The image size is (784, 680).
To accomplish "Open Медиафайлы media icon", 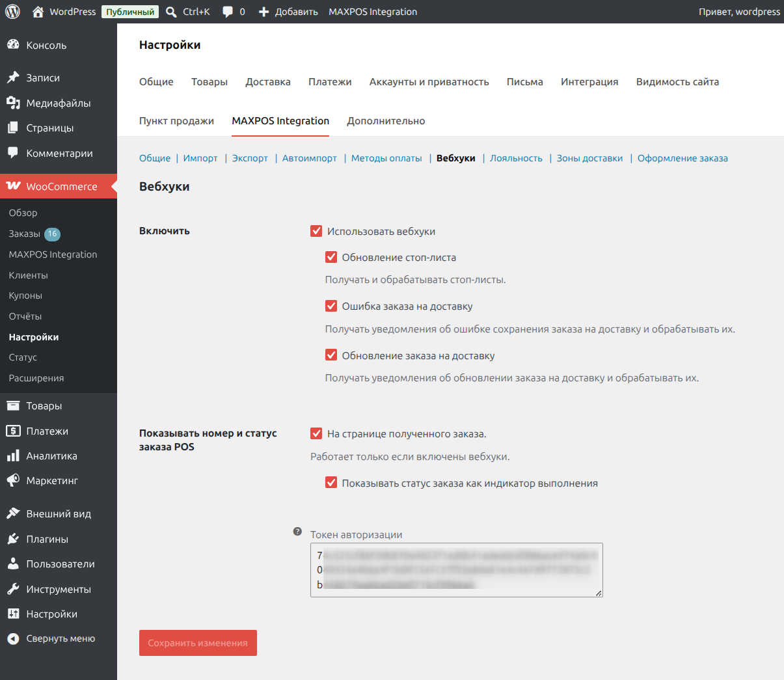I will point(13,103).
